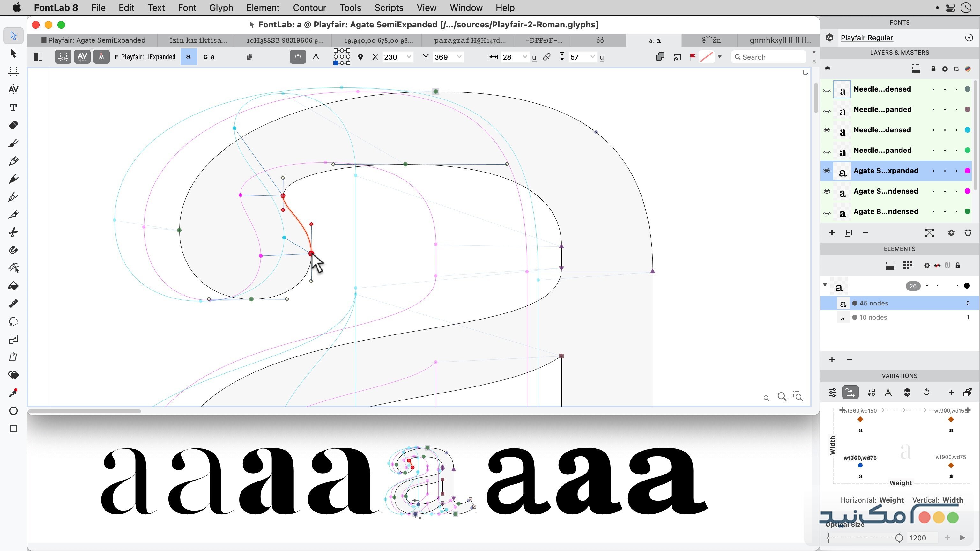
Task: Select the Measure ruler tool
Action: [13, 304]
